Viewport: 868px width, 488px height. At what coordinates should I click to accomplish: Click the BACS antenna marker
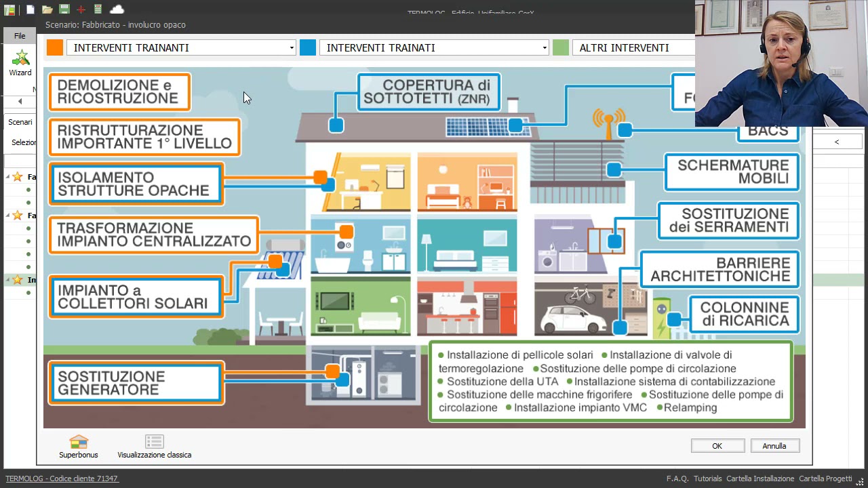tap(625, 130)
